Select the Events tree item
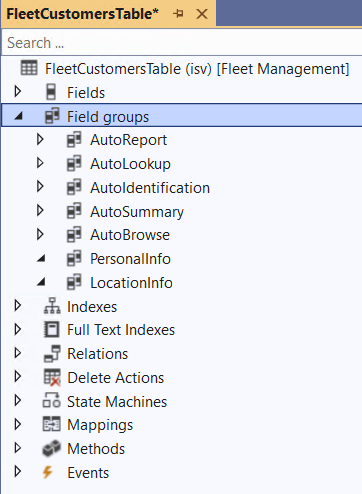Screen dimensions: 362x494 pos(88,473)
